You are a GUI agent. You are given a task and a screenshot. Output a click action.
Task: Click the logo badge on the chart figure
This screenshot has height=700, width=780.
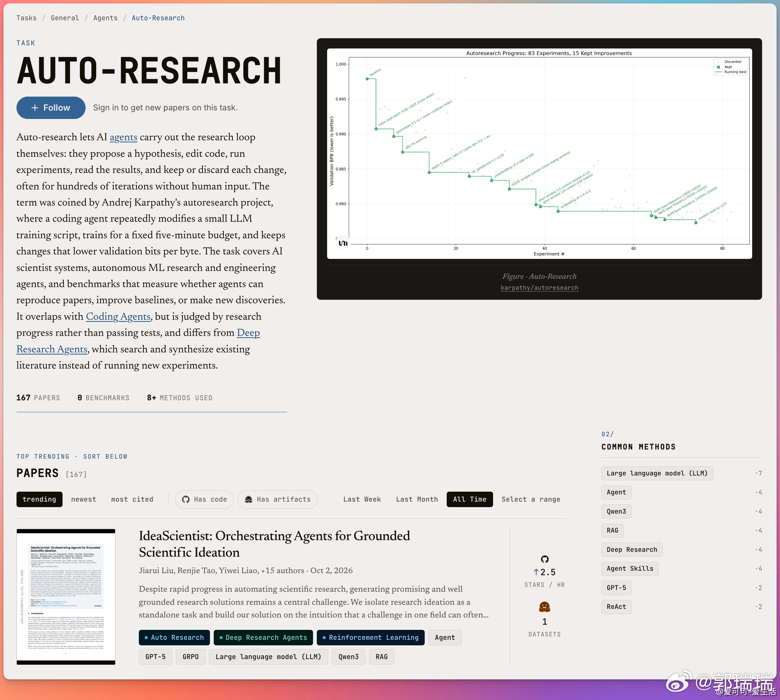tap(343, 243)
